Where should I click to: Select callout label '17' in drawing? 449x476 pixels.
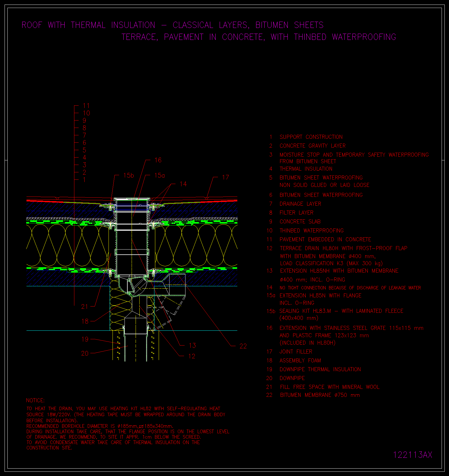[x=226, y=177]
